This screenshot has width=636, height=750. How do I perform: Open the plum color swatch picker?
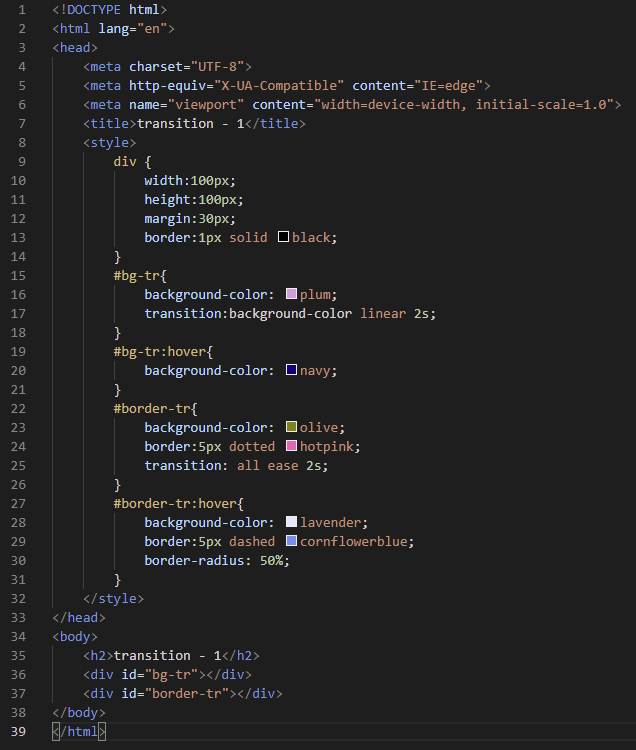click(291, 294)
